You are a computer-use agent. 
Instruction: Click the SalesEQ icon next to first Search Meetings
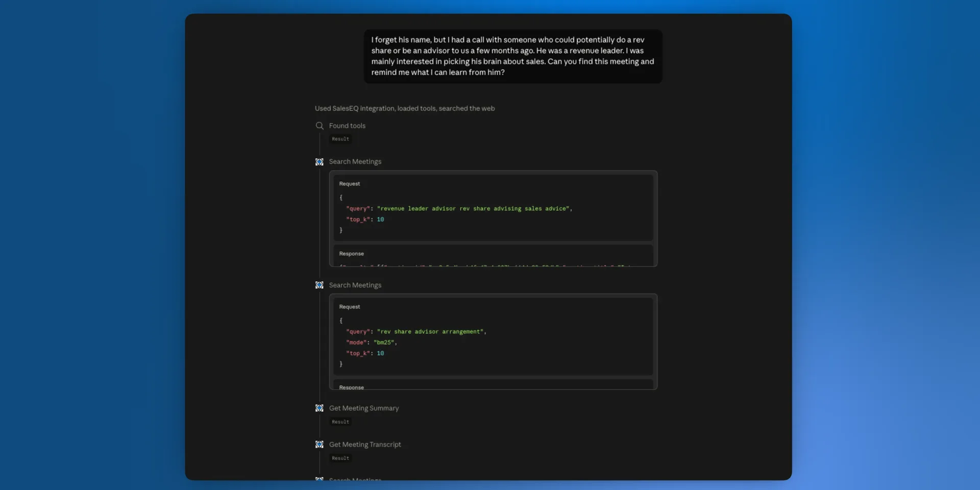(320, 162)
